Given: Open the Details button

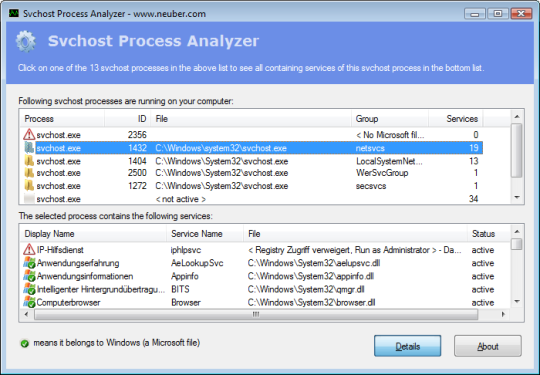Looking at the screenshot, I should [x=407, y=346].
